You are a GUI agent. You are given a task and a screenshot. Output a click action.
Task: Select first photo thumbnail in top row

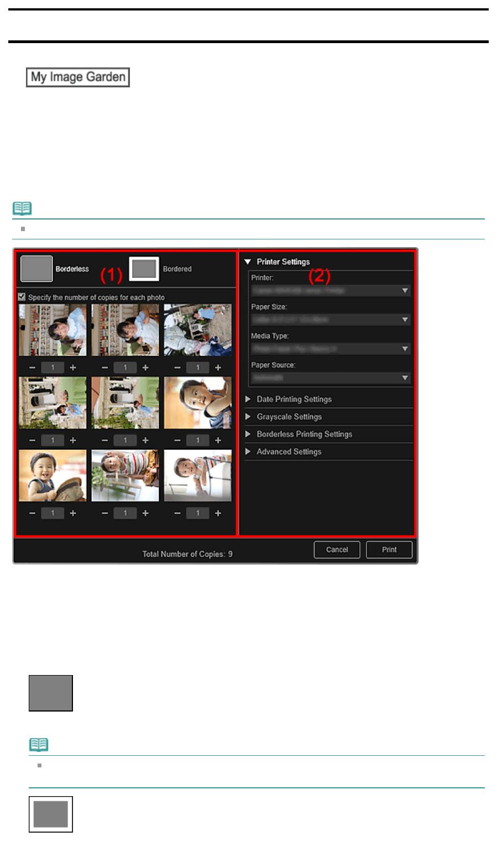pos(53,330)
